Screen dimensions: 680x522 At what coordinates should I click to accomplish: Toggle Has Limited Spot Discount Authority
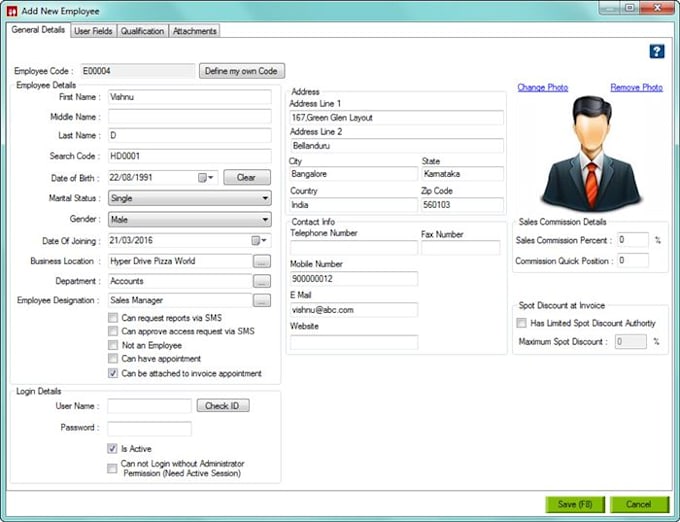click(522, 323)
